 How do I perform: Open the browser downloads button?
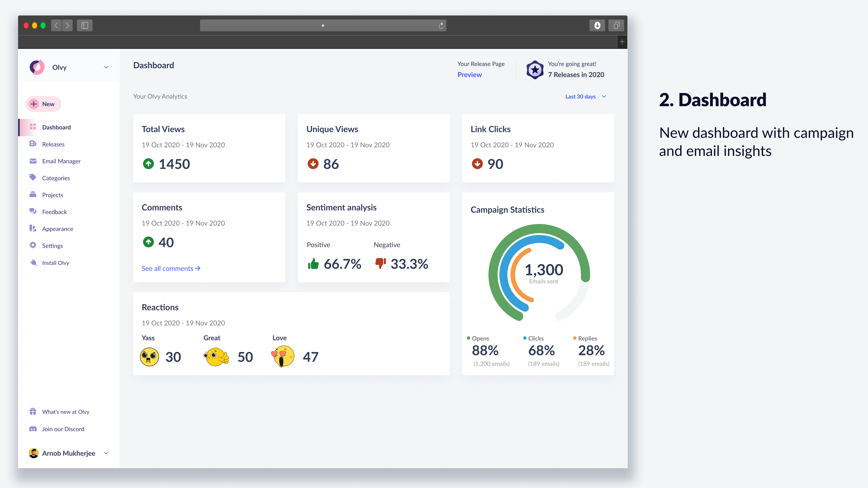pos(597,25)
